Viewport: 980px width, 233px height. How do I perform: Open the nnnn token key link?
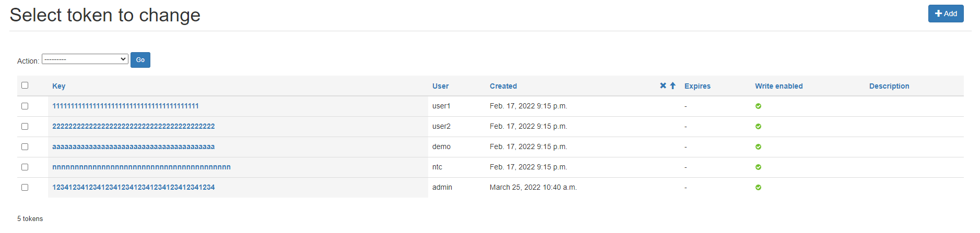coord(141,167)
